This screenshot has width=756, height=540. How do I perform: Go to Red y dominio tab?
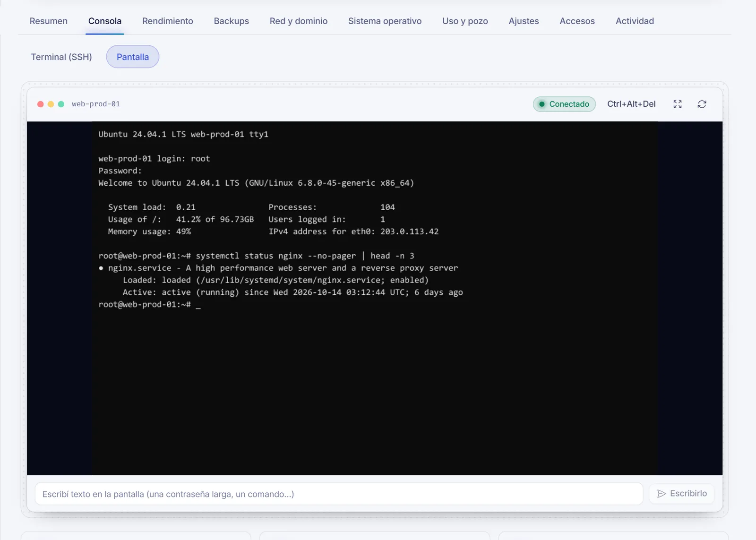tap(299, 21)
